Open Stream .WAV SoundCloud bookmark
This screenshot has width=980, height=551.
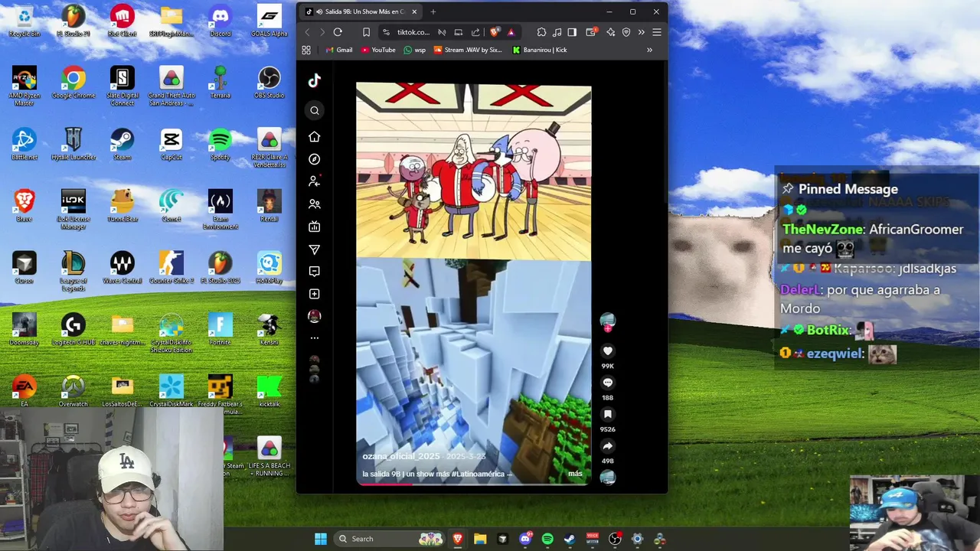468,50
